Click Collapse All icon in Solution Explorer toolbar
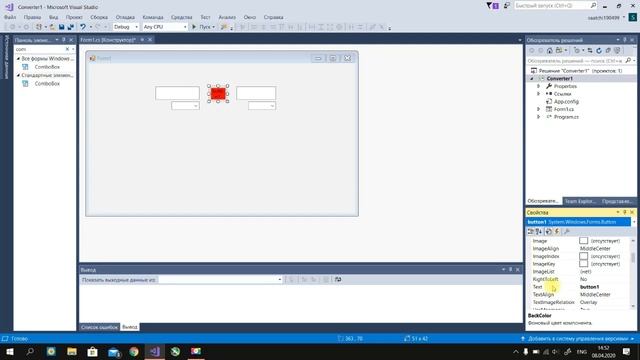640x360 pixels. coord(608,51)
